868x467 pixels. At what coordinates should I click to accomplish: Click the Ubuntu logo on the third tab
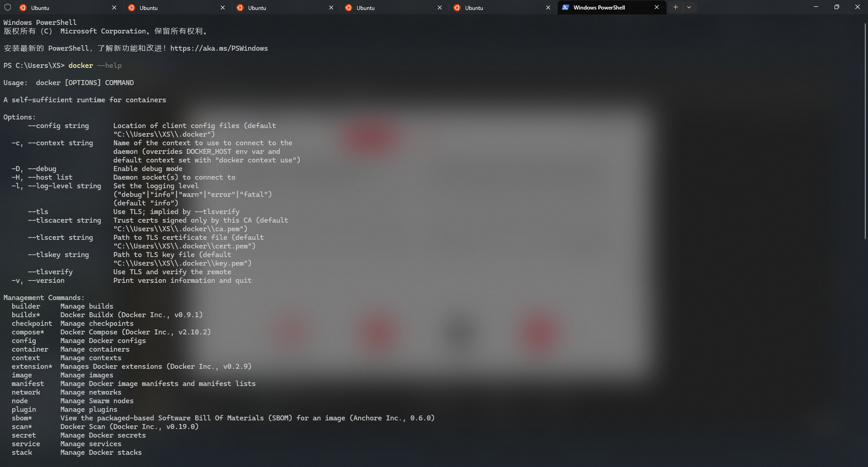(x=240, y=7)
